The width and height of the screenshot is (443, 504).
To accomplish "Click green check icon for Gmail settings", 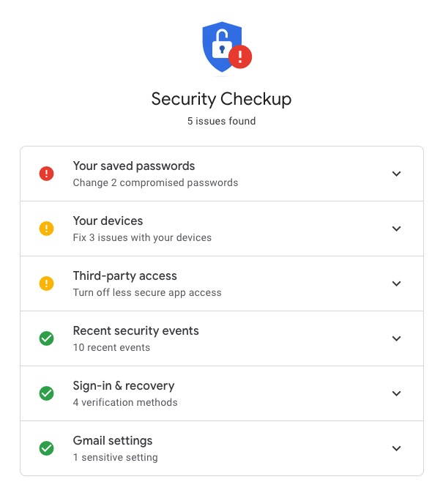I will tap(47, 448).
